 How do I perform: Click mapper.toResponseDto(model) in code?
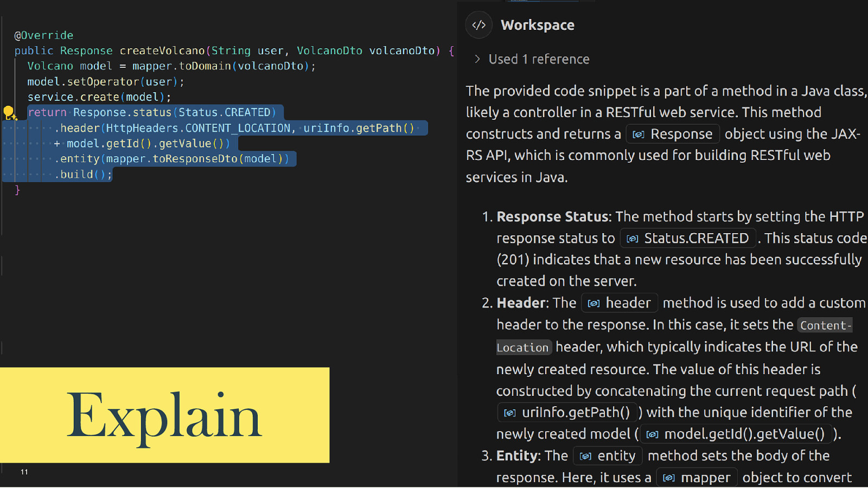[194, 159]
